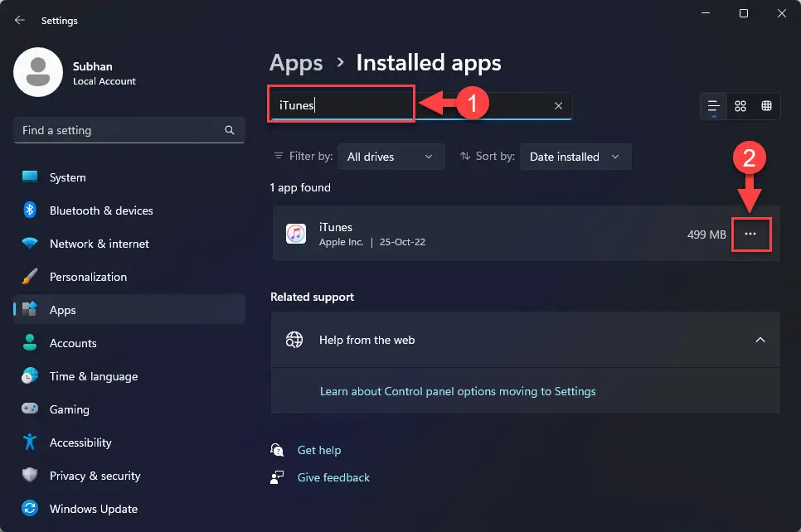The height and width of the screenshot is (532, 801).
Task: Open the Date installed sort dropdown
Action: coord(575,157)
